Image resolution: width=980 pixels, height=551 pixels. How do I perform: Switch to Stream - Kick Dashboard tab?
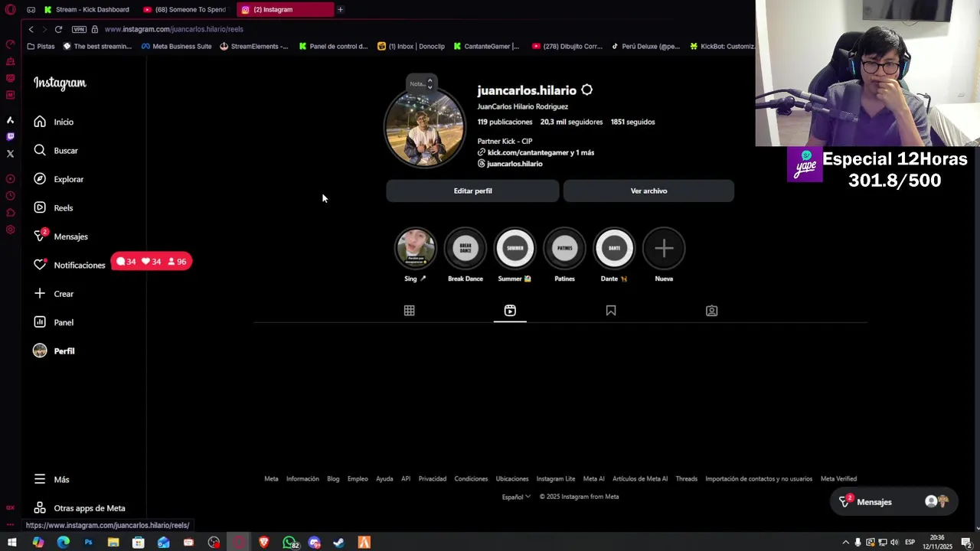pos(87,9)
